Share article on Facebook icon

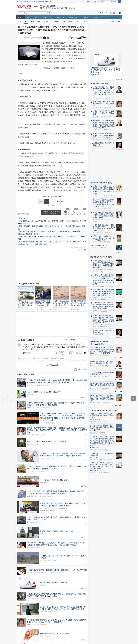click(x=48, y=38)
